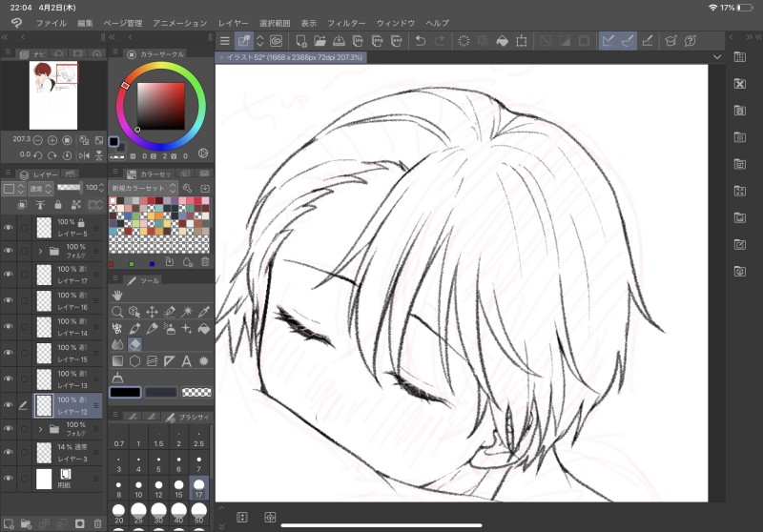The width and height of the screenshot is (763, 532).
Task: Click the layer opacity slider bar
Action: coord(69,187)
